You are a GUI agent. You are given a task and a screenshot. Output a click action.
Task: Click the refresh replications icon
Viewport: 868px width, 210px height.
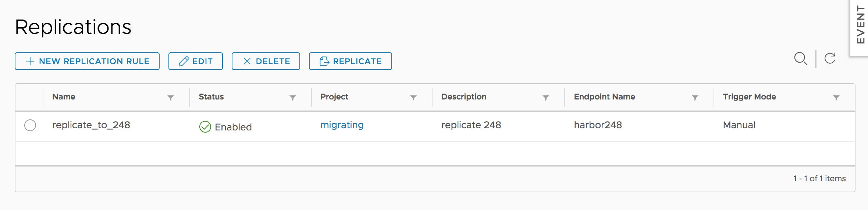point(830,59)
